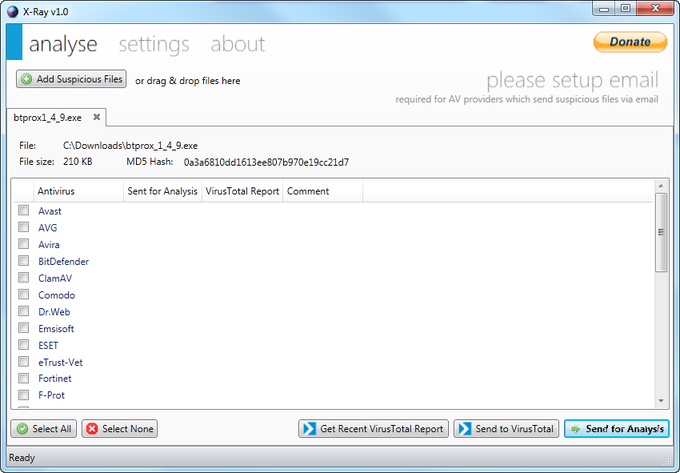This screenshot has height=473, width=680.
Task: Click the F-Prot antivirus name
Action: 52,395
